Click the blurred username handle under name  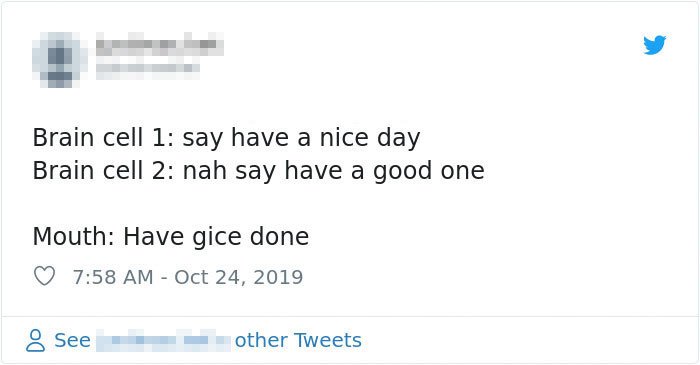(148, 68)
